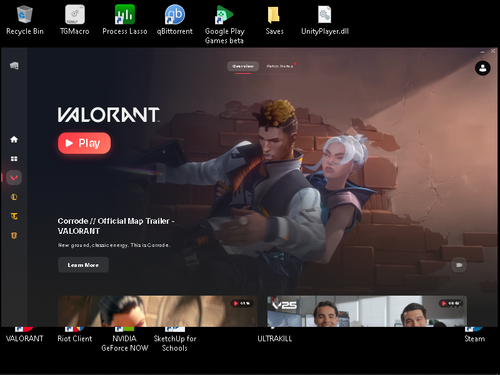This screenshot has height=375, width=500.
Task: Toggle the background video camera icon
Action: coord(459,265)
